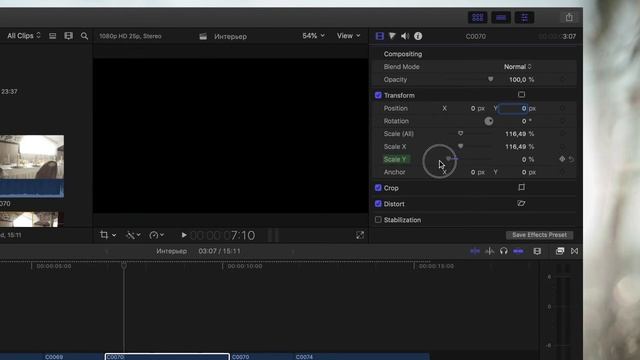Open the enhancements magic wand dropdown
Image resolution: width=640 pixels, height=360 pixels.
133,235
